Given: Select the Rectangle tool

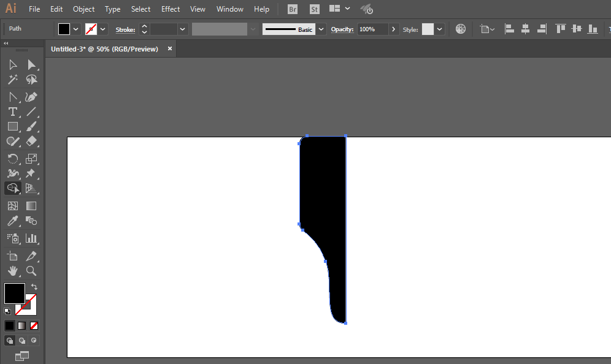Looking at the screenshot, I should coord(13,126).
